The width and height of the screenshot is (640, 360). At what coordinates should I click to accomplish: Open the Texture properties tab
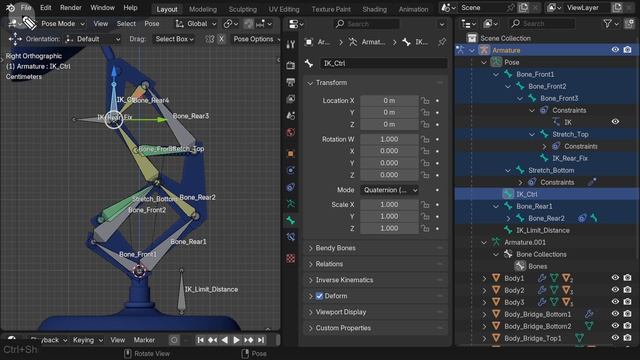tap(291, 258)
